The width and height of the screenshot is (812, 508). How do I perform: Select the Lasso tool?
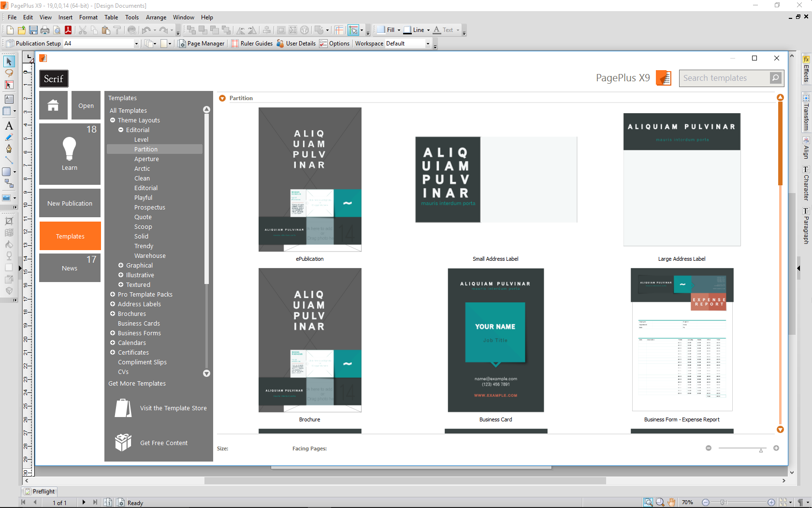[9, 73]
